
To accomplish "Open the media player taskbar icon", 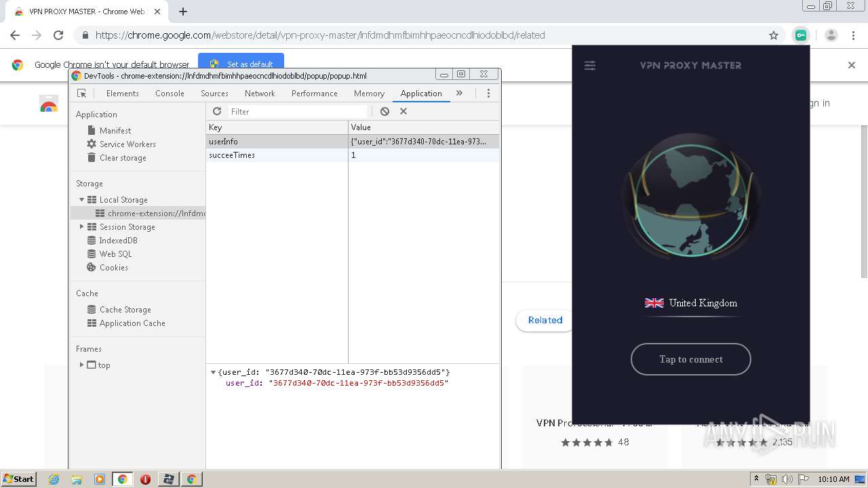I will click(x=100, y=479).
